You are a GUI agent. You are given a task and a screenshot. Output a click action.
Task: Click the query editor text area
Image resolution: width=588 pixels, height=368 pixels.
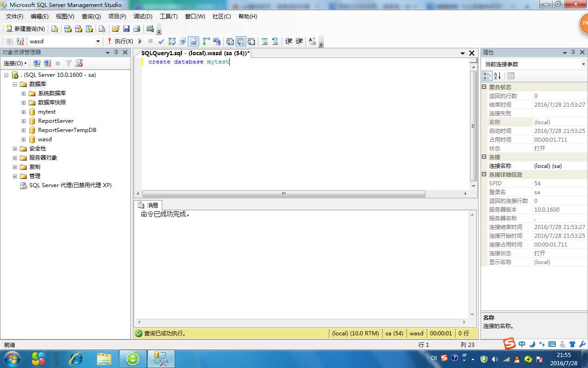305,124
